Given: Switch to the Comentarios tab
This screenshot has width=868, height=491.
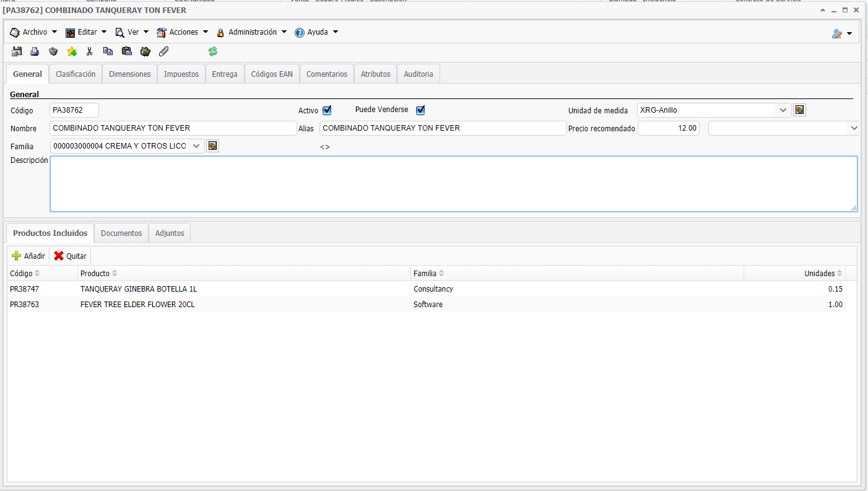Looking at the screenshot, I should [x=327, y=74].
